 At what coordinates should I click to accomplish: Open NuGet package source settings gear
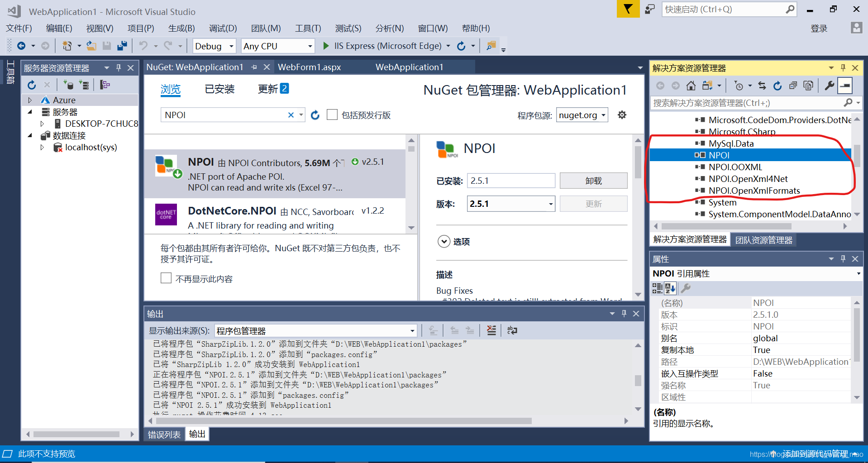click(622, 115)
